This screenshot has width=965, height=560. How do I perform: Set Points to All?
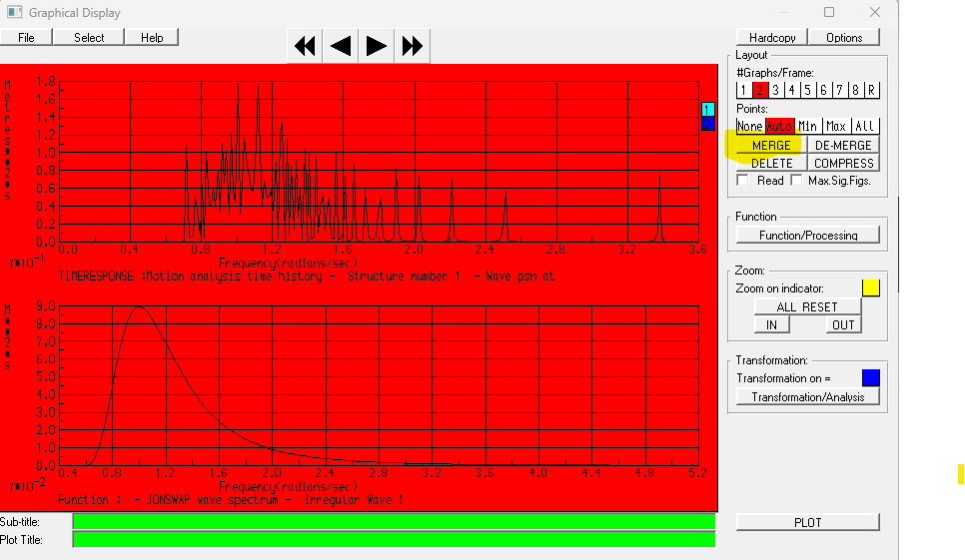[865, 126]
